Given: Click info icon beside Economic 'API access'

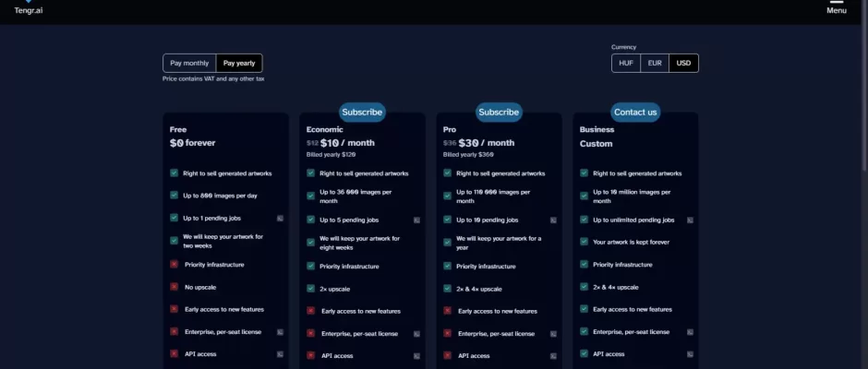Looking at the screenshot, I should click(x=416, y=356).
